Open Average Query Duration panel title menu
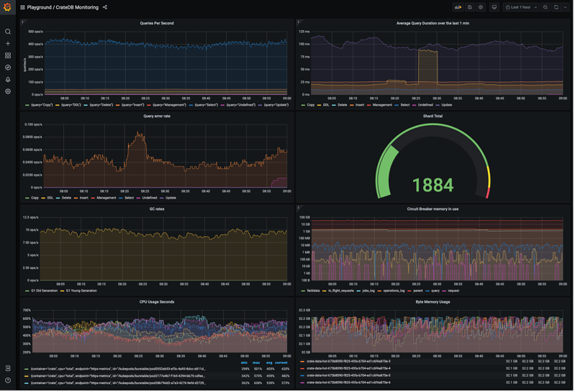 433,24
